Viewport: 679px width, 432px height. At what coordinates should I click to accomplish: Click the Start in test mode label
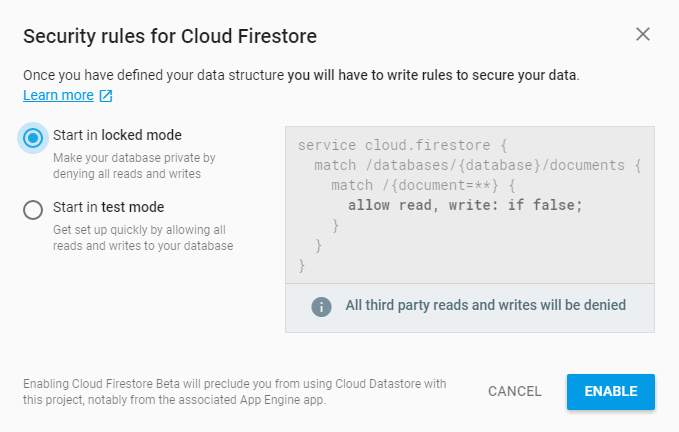point(109,207)
